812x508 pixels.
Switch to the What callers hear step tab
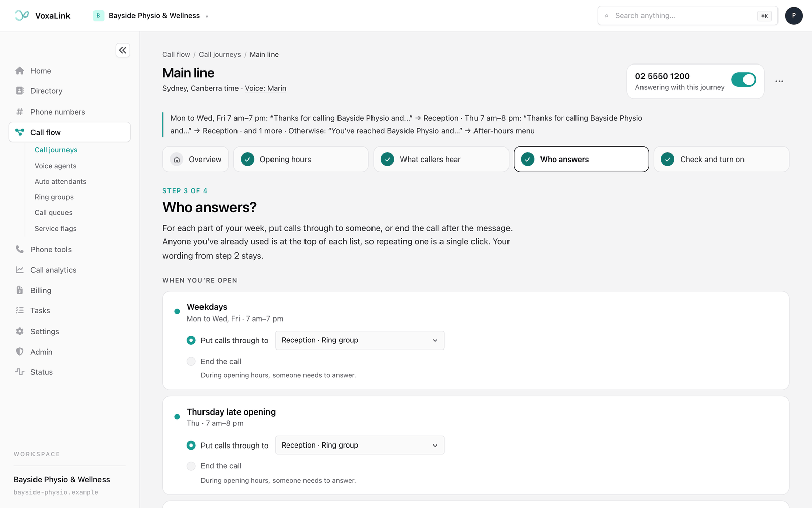coord(441,160)
